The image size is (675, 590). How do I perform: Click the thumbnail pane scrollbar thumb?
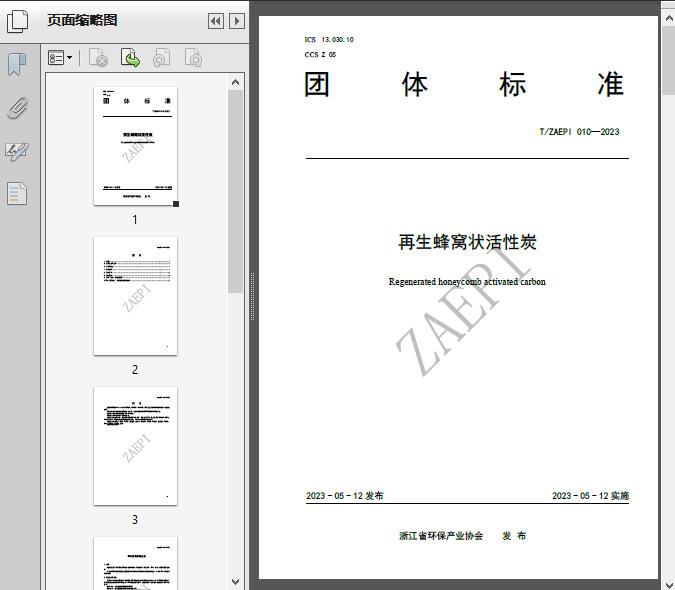pyautogui.click(x=235, y=192)
